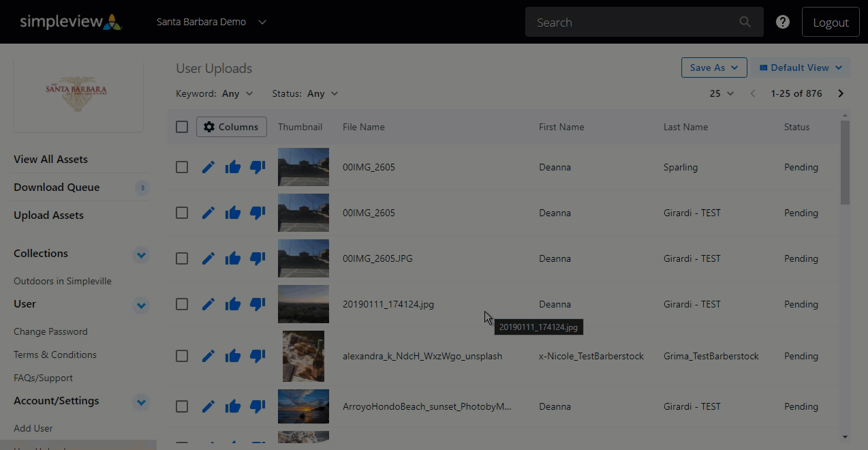Open the Save As dropdown
Screen dimensions: 868x450
coord(714,67)
